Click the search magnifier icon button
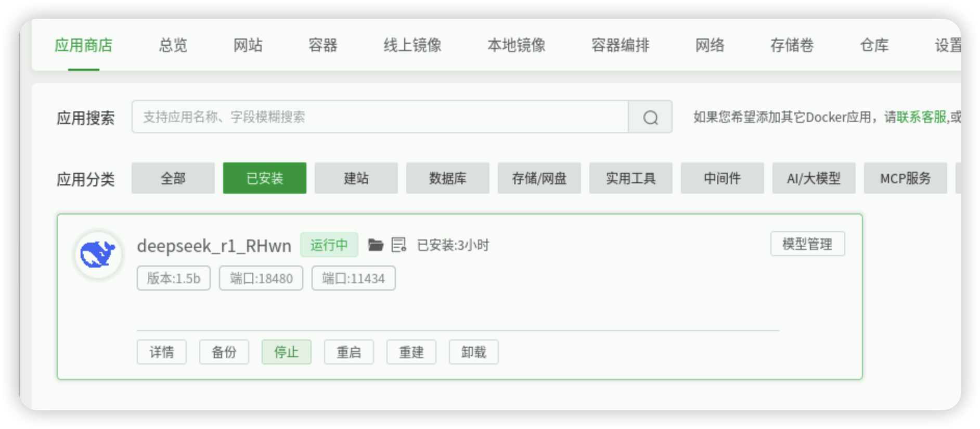Image resolution: width=980 pixels, height=429 pixels. (650, 117)
